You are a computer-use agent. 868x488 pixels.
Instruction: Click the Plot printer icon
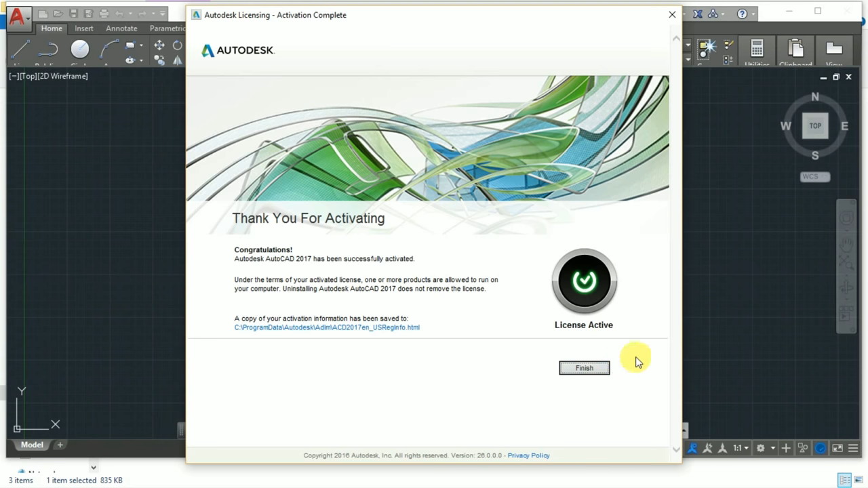104,14
